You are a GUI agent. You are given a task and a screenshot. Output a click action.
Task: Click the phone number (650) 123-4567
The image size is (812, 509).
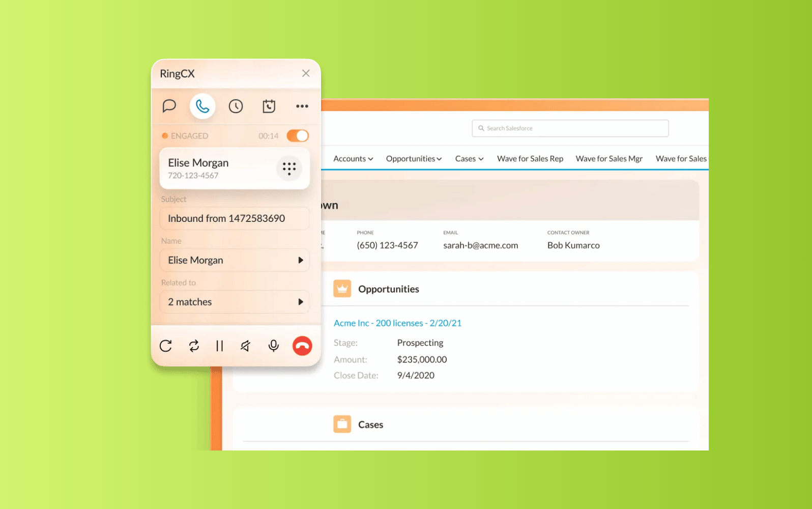click(x=388, y=245)
